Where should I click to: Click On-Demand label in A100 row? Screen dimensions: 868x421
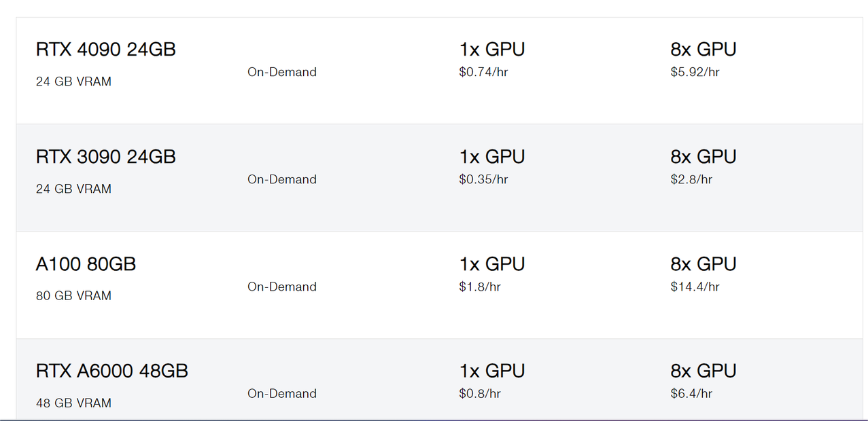point(281,287)
